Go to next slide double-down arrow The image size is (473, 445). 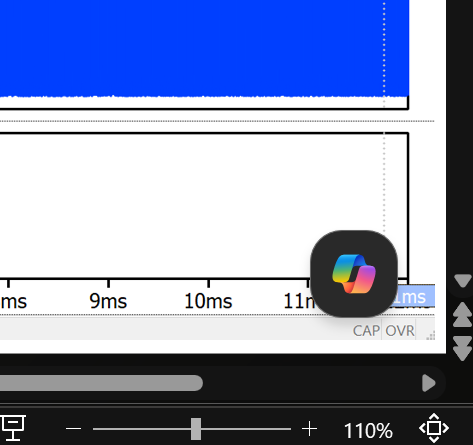pos(463,348)
